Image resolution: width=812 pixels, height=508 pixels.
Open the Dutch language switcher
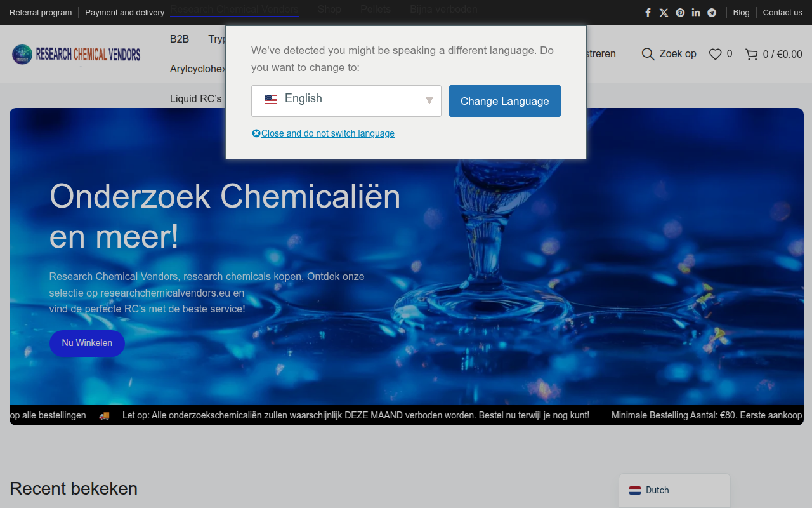pyautogui.click(x=674, y=490)
